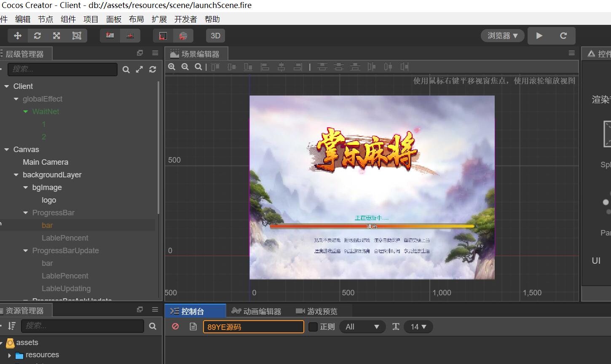This screenshot has height=364, width=611.
Task: Open the preview platform 浏览器 dropdown
Action: [503, 36]
